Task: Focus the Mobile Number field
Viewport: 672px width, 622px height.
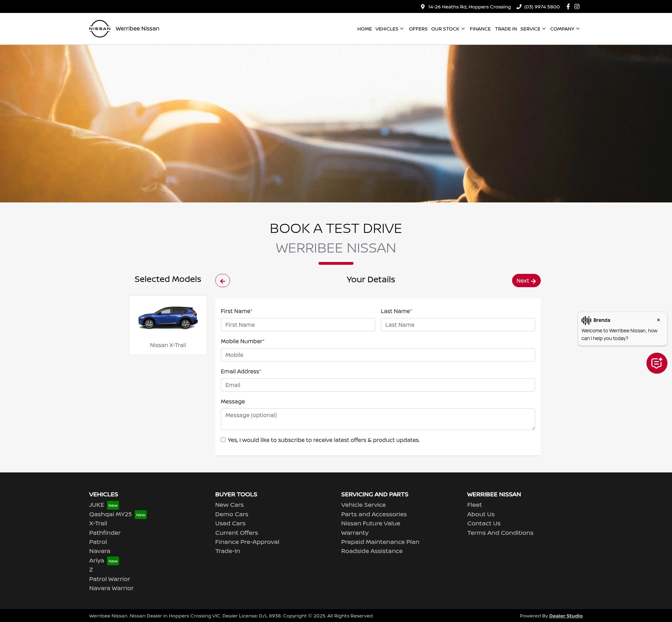Action: [378, 355]
